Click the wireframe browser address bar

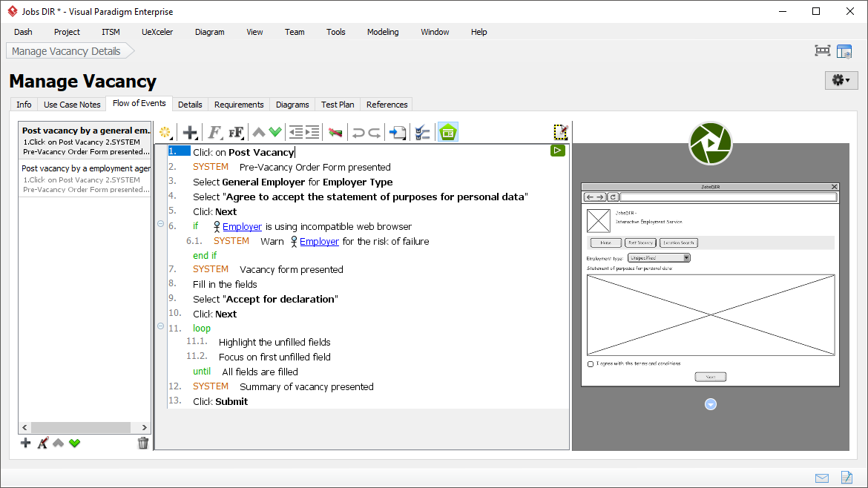[729, 197]
